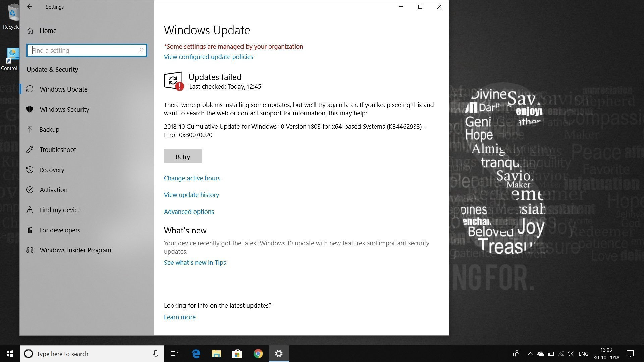Click the Windows Update refresh-arrows sidebar icon
The width and height of the screenshot is (644, 362).
(30, 89)
